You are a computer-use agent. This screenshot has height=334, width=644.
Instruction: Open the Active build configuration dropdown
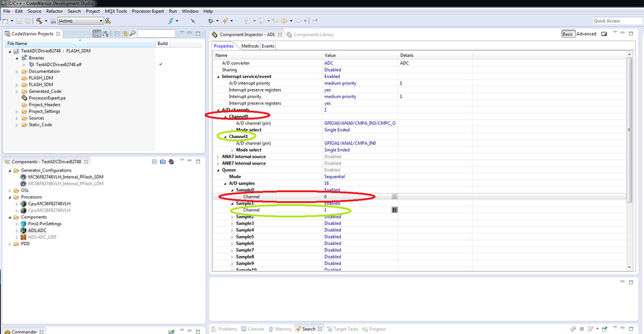pos(81,21)
